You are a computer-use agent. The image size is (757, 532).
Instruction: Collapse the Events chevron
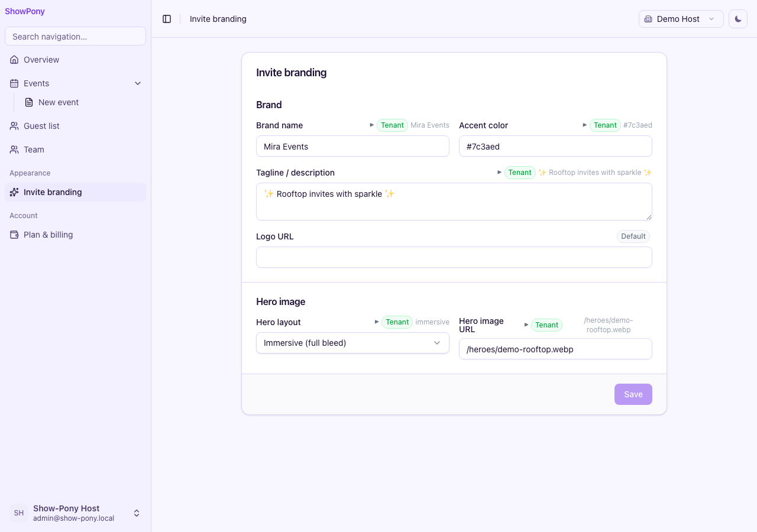[x=138, y=83]
